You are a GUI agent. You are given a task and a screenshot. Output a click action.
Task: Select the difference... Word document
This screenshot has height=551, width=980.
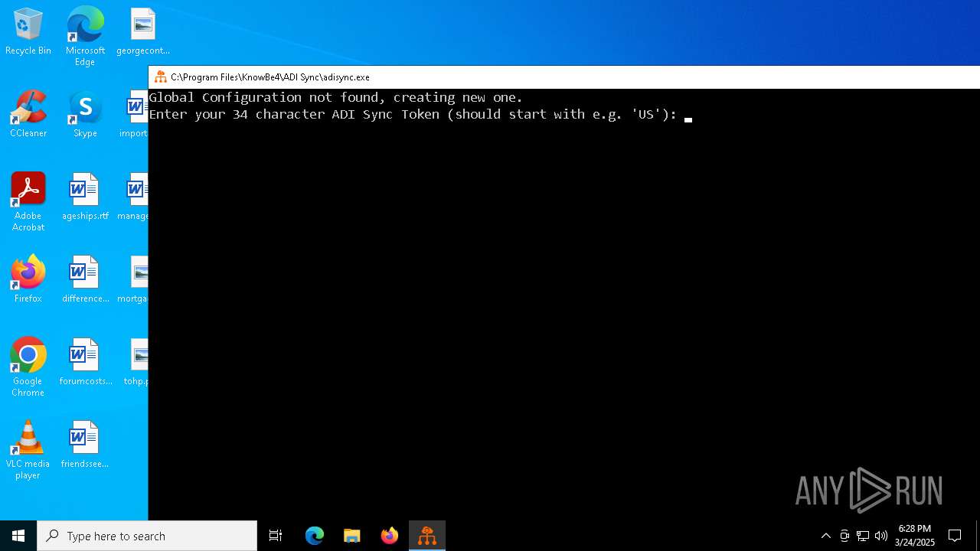(x=85, y=280)
